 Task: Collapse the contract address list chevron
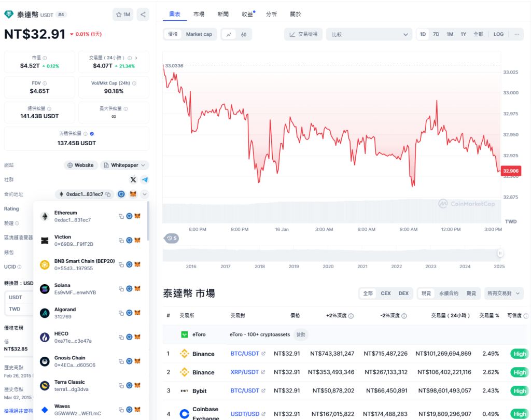[x=144, y=194]
